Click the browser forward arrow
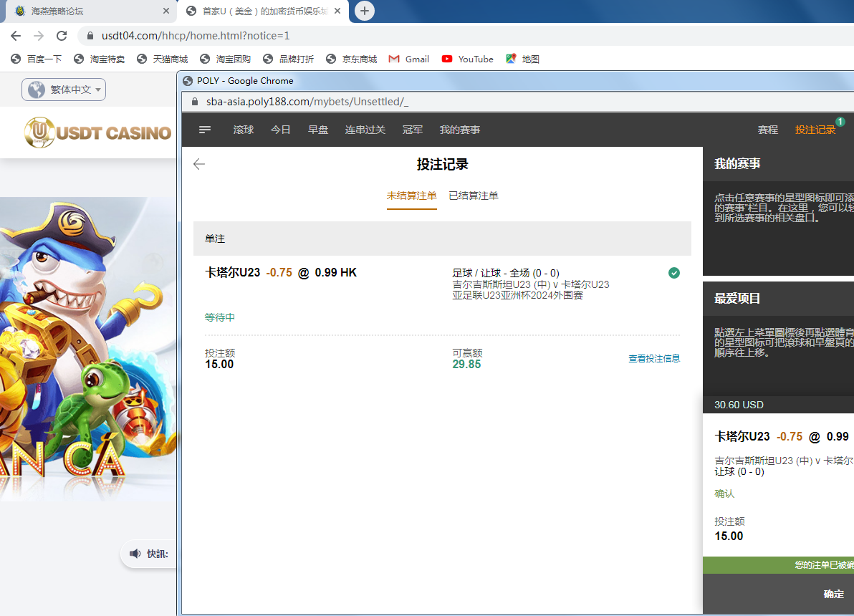The image size is (854, 616). (39, 36)
